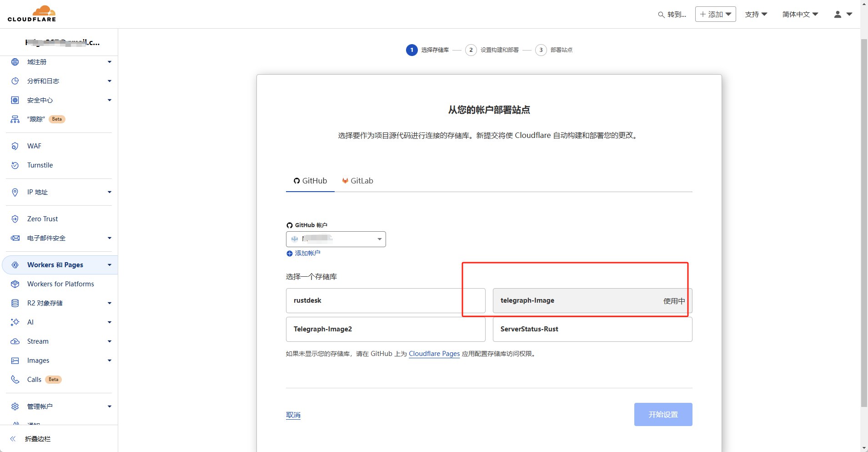
Task: Switch to the GitLab tab
Action: coord(357,181)
